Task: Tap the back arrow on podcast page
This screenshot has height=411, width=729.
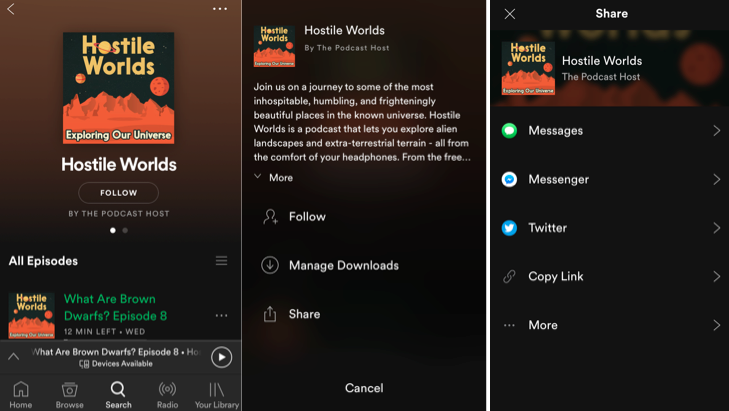Action: [11, 9]
